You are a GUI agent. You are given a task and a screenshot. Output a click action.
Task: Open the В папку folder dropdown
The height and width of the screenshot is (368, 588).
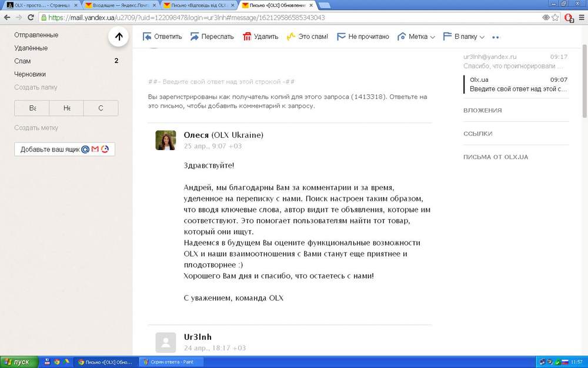(464, 37)
